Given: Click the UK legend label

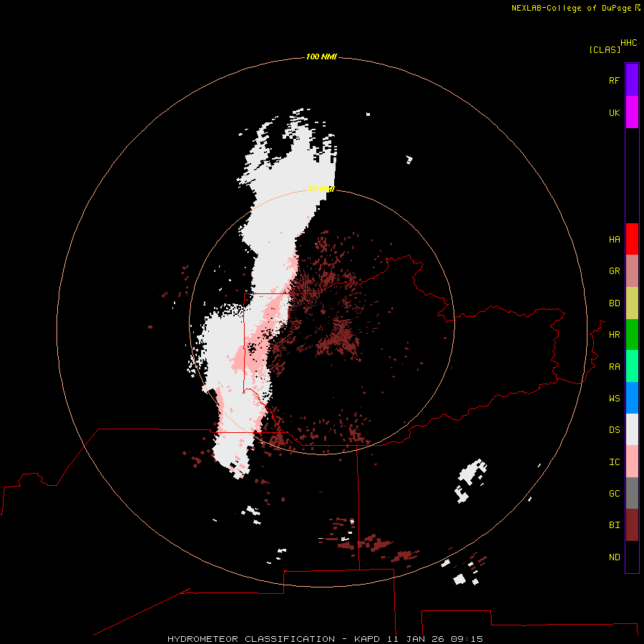Looking at the screenshot, I should tap(614, 112).
